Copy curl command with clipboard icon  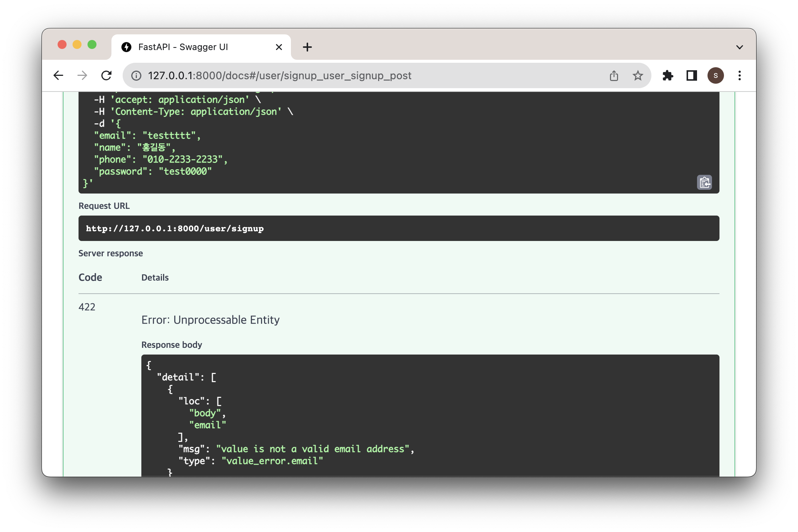[704, 182]
